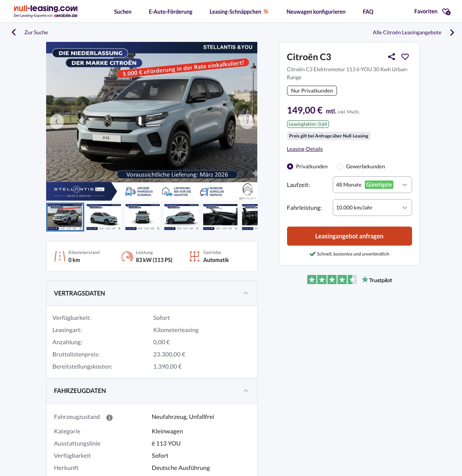Image resolution: width=462 pixels, height=476 pixels.
Task: Open the Trustpilot rating widget
Action: pyautogui.click(x=349, y=280)
